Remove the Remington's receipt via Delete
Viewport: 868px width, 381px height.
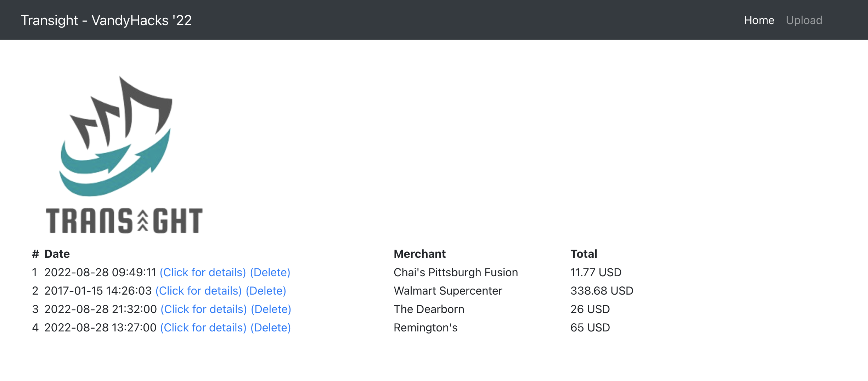[x=271, y=328]
